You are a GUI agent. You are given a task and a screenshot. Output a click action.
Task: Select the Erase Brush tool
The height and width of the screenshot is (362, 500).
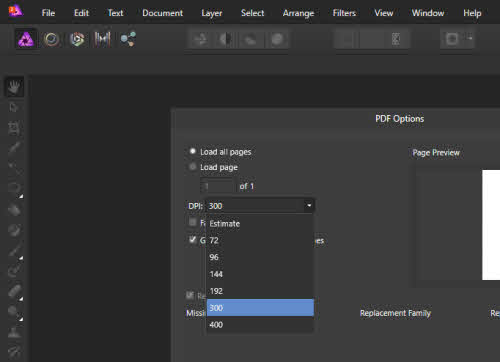click(14, 291)
